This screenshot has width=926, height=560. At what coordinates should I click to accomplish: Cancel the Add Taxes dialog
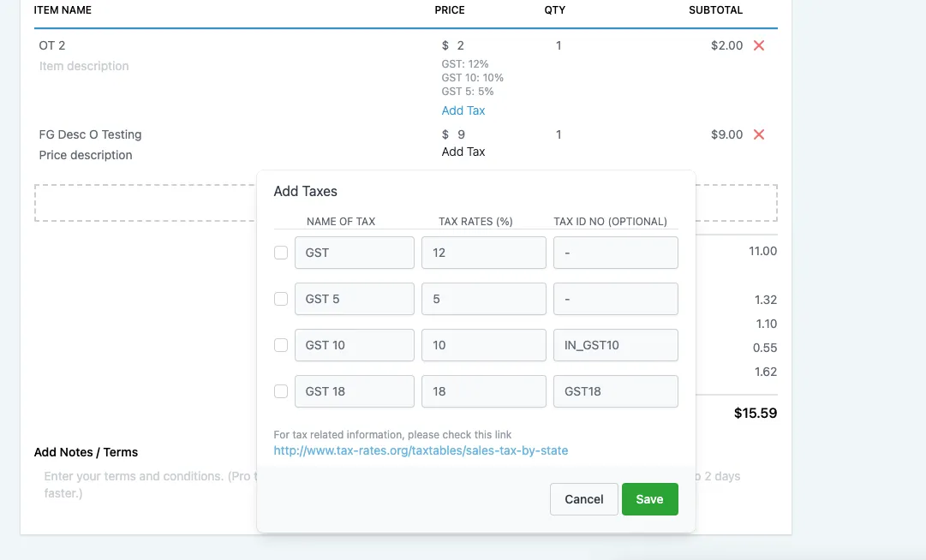(x=583, y=499)
